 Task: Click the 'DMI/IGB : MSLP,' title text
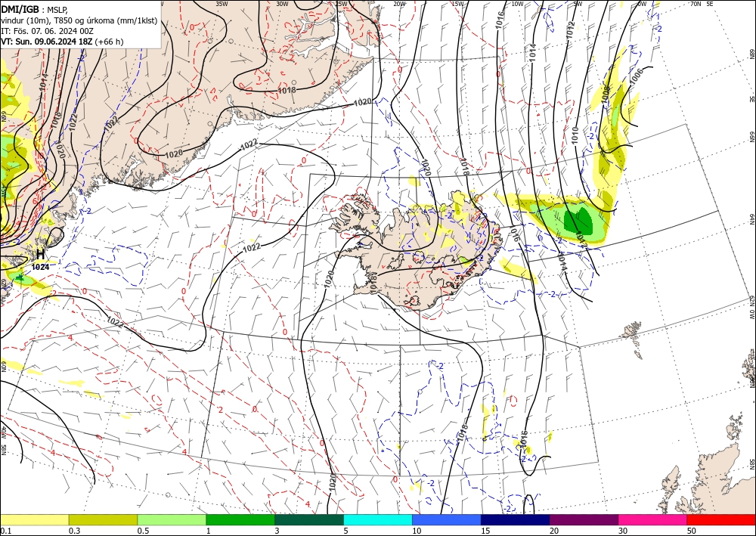click(34, 9)
